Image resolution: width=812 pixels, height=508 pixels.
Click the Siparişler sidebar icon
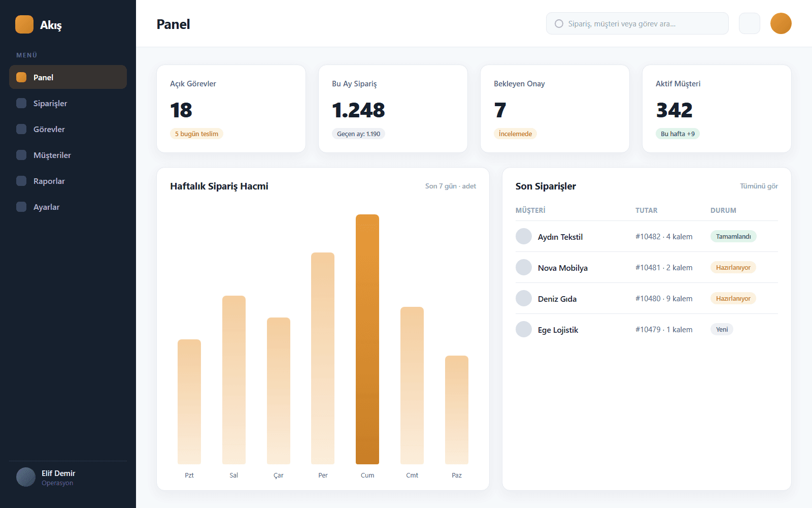click(21, 103)
